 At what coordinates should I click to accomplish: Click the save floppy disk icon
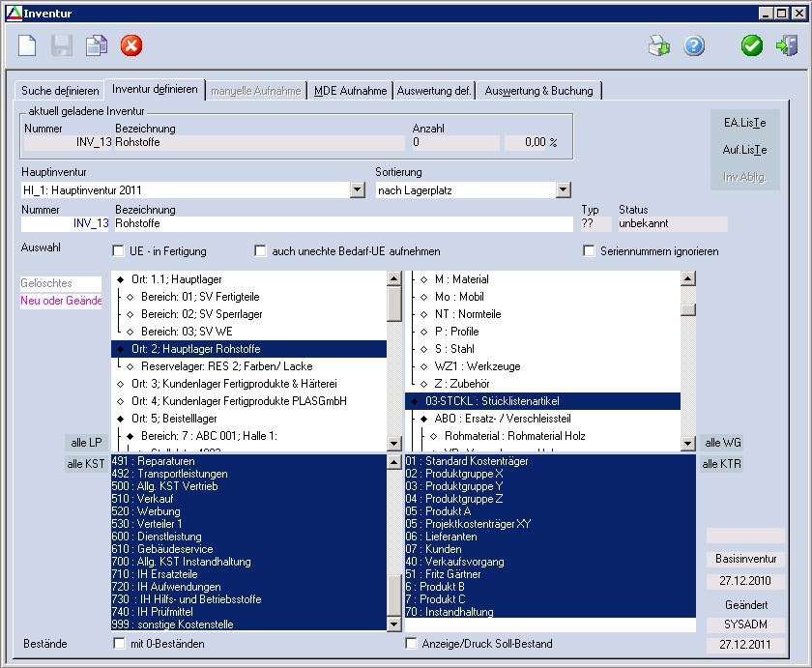click(62, 45)
